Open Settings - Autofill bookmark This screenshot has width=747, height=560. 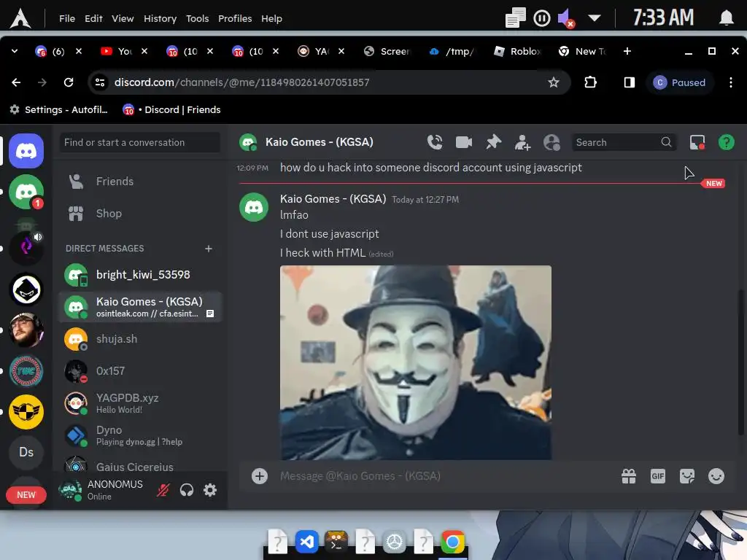tap(59, 109)
